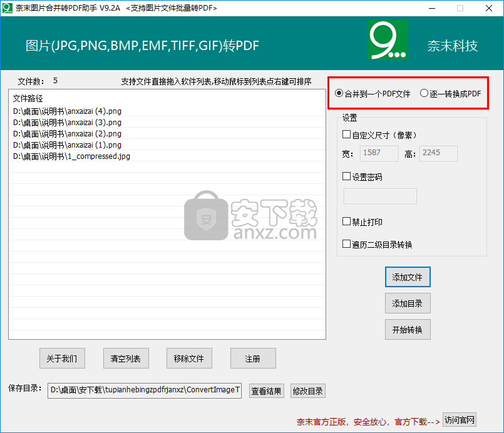504x433 pixels.
Task: Click the width field showing 1587
Action: pyautogui.click(x=379, y=153)
